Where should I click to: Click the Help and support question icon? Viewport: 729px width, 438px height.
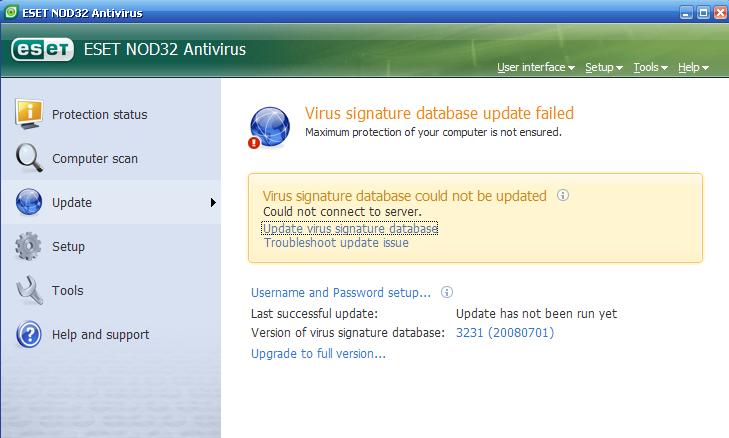click(x=30, y=334)
